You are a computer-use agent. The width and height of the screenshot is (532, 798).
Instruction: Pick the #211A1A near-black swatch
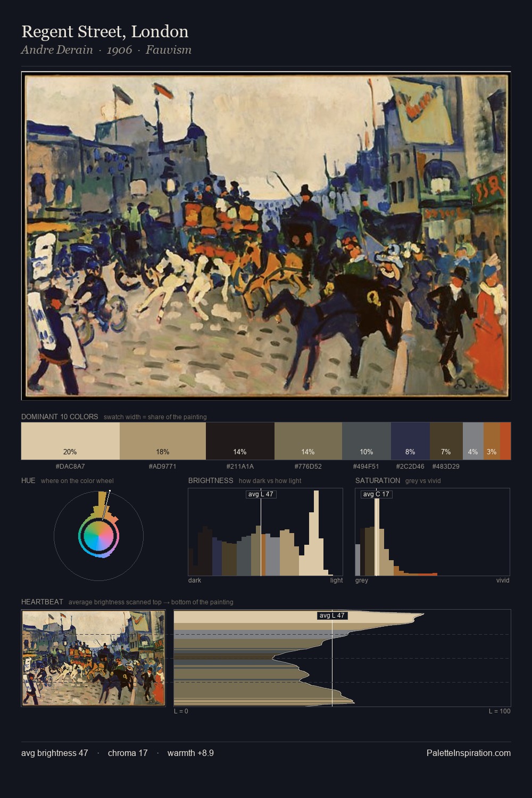(240, 440)
